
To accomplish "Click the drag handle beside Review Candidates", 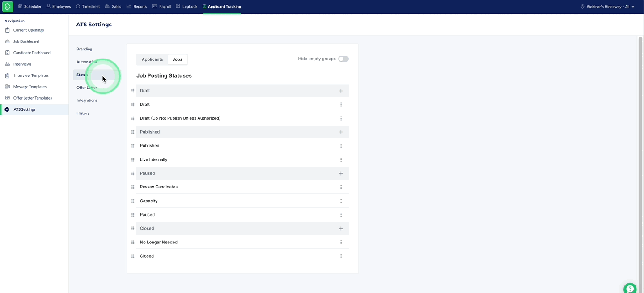I will [x=133, y=187].
